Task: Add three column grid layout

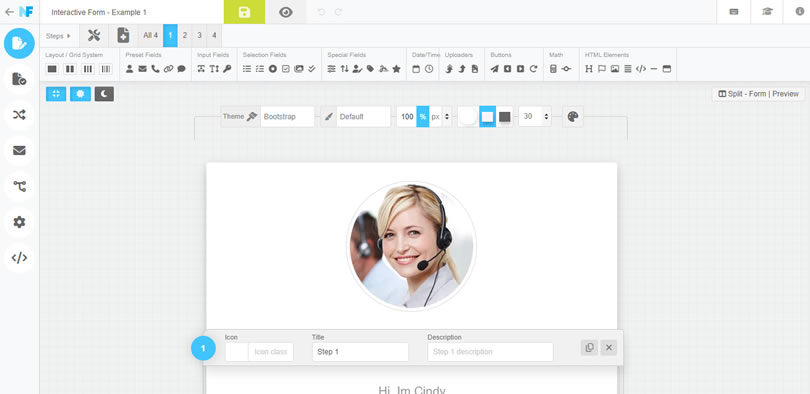Action: click(88, 69)
